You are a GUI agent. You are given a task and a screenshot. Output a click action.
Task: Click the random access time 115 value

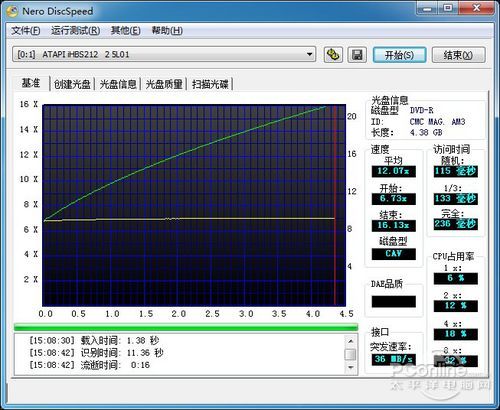coord(456,171)
